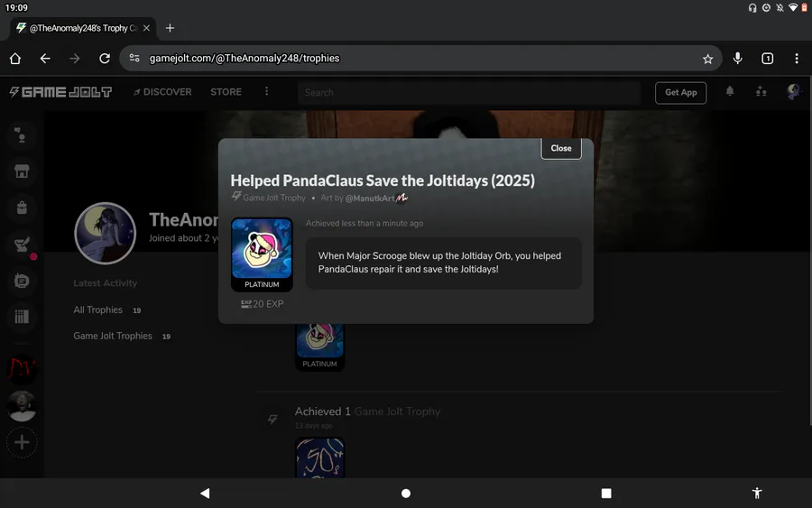Viewport: 812px width, 508px height.
Task: Click "Achieved less than a minute ago" text
Action: [364, 223]
